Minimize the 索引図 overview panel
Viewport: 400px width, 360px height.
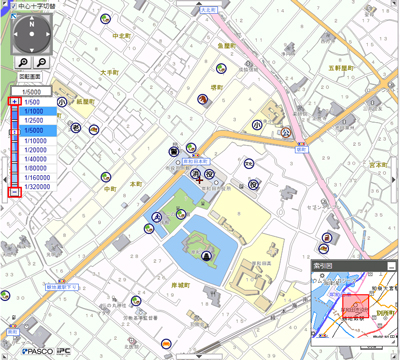tap(390, 266)
